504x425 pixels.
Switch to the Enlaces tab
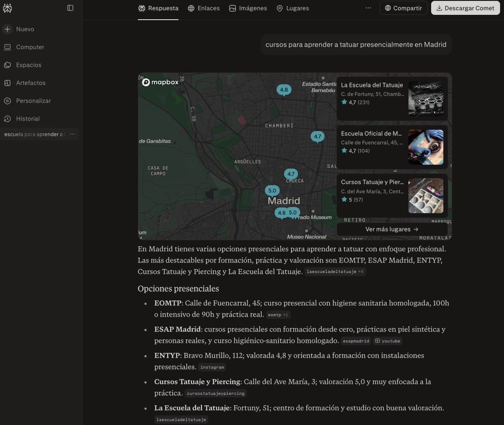(x=204, y=8)
